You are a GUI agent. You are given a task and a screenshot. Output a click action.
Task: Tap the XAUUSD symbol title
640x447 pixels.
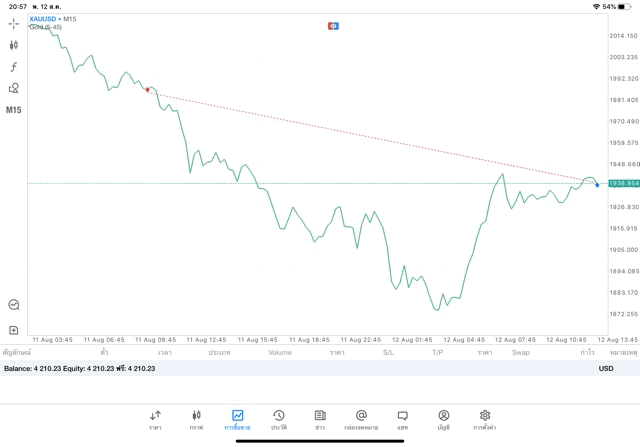(43, 19)
